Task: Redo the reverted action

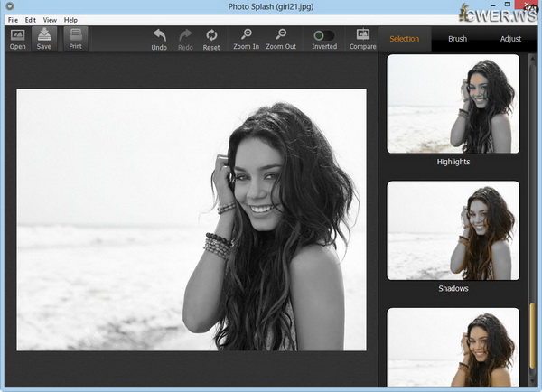Action: tap(185, 40)
